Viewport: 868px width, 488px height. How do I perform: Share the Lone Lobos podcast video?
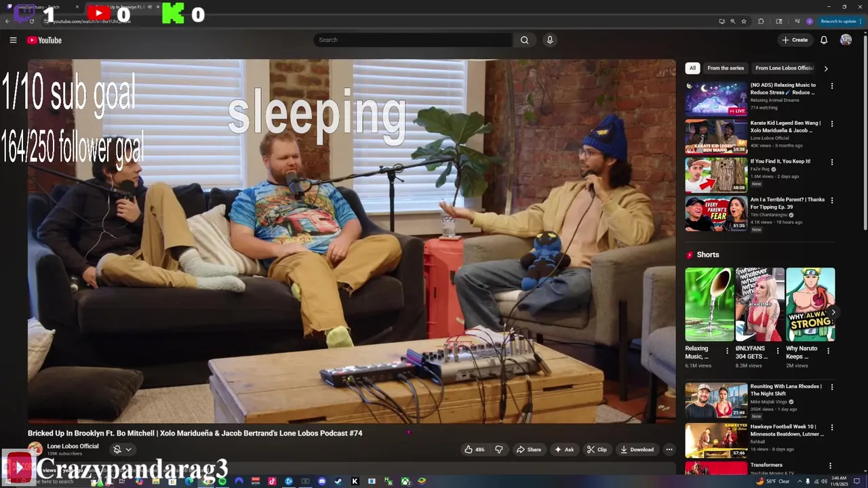click(x=528, y=449)
